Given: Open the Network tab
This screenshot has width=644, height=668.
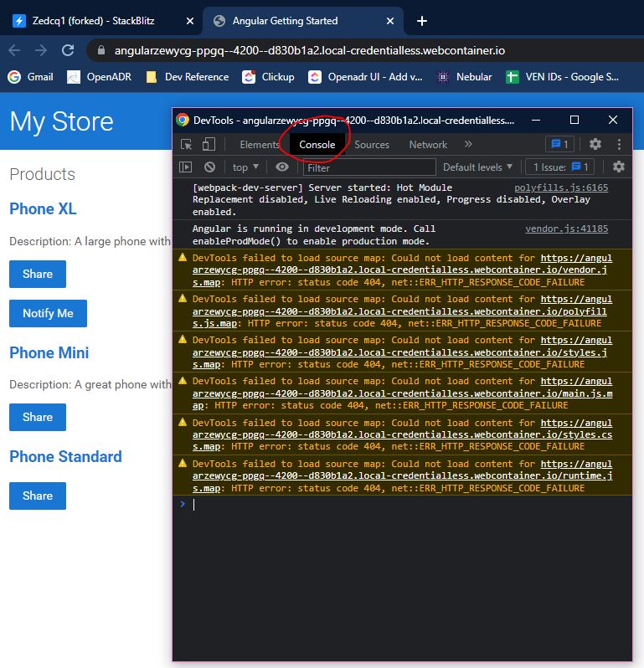Looking at the screenshot, I should coord(428,145).
